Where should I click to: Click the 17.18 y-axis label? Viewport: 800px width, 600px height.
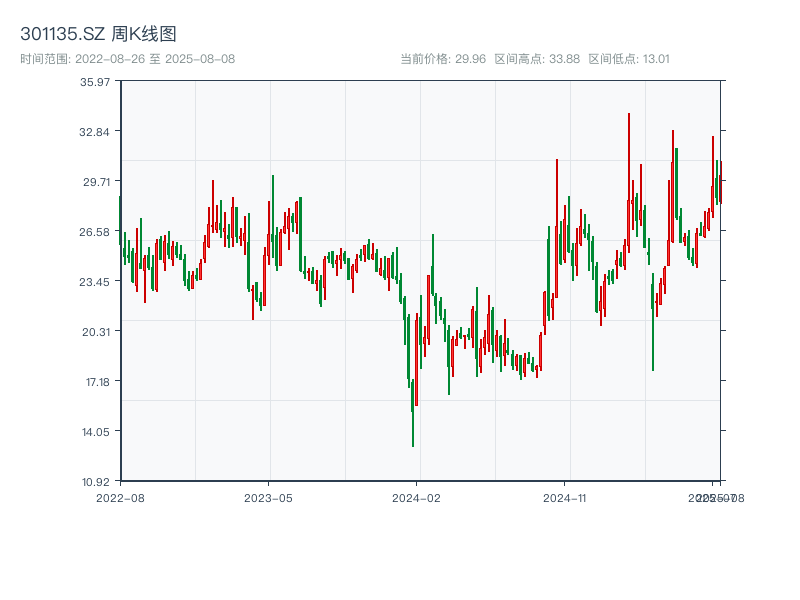(95, 382)
